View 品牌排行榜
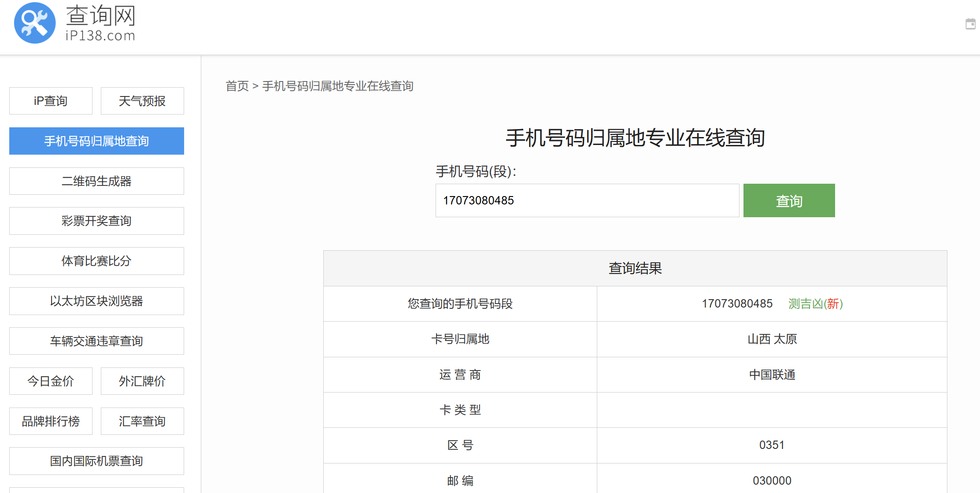 tap(51, 421)
